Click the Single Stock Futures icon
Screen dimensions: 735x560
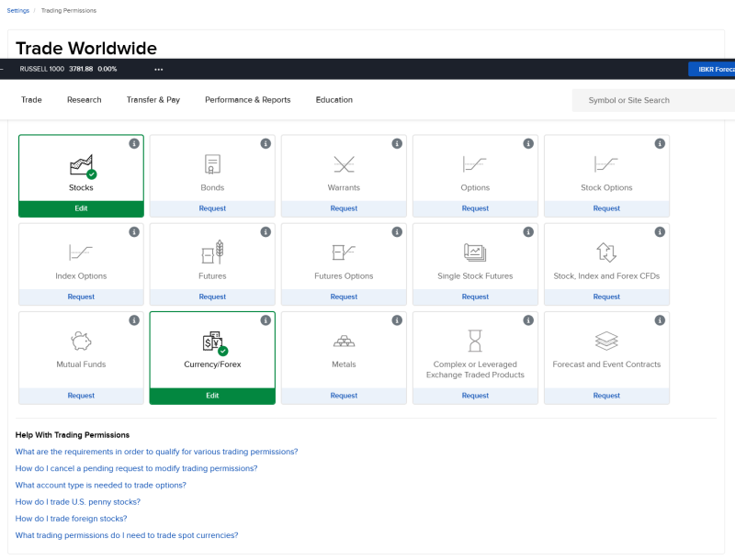click(475, 252)
